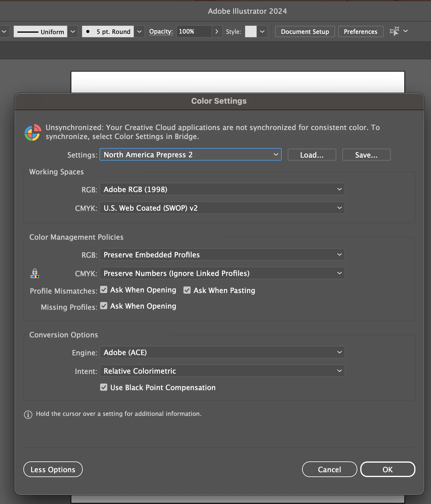Open the align options chevron in toolbar
The height and width of the screenshot is (504, 431).
pyautogui.click(x=406, y=31)
